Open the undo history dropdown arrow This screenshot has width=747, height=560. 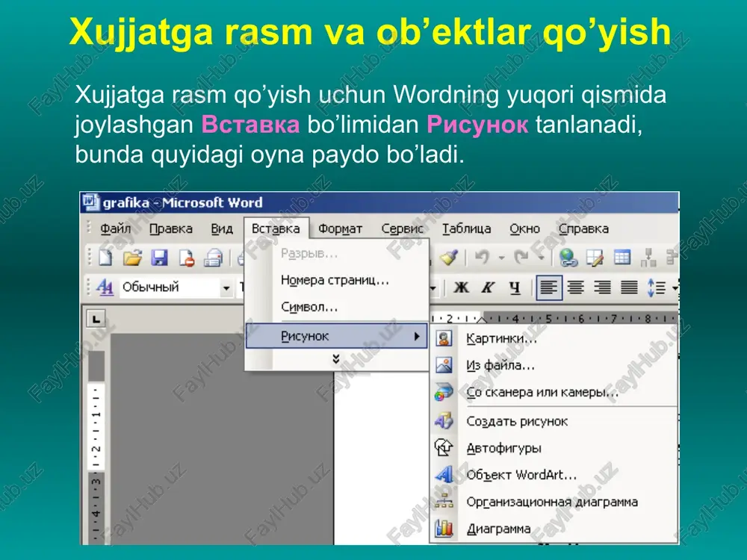(x=502, y=258)
